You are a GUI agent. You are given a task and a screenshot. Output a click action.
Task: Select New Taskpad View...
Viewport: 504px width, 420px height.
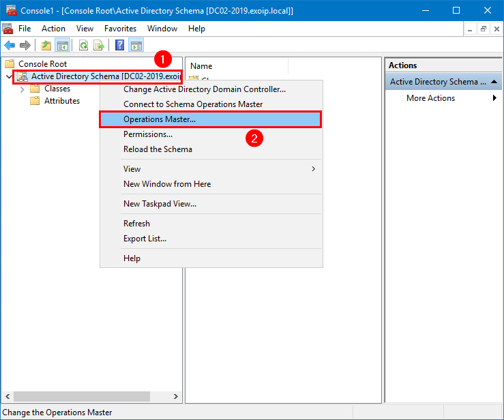coord(211,204)
